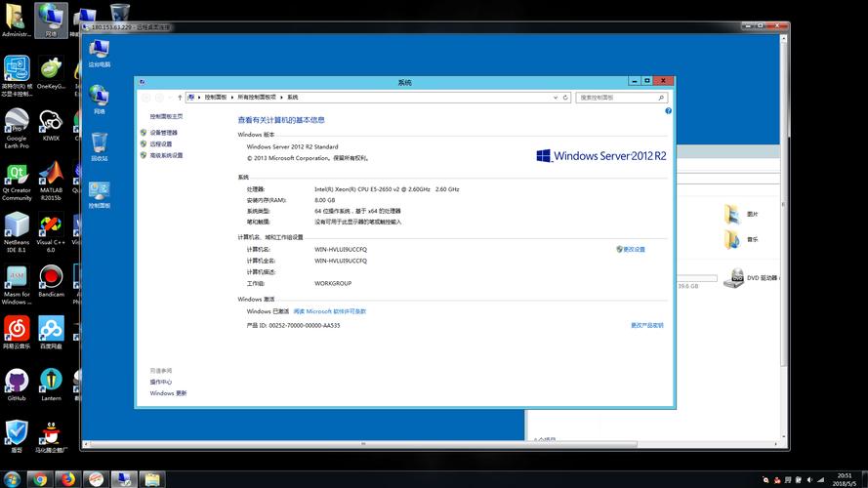Screen dimensions: 868x488
Task: Launch Visual C++ 6.0 shortcut
Action: coord(51,232)
